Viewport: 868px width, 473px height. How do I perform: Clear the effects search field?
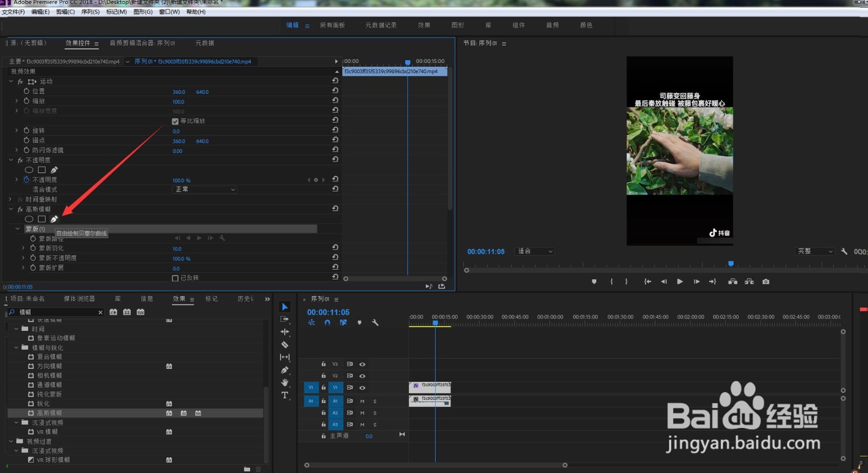coord(100,312)
